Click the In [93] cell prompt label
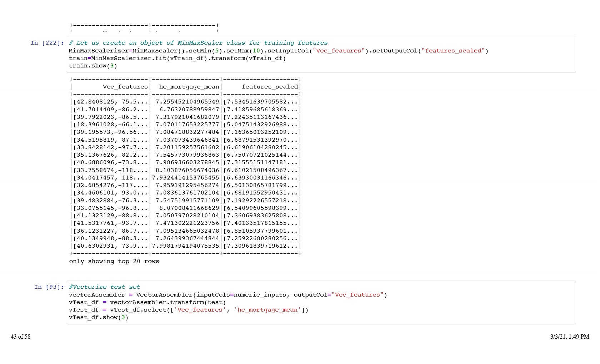 tap(49, 287)
